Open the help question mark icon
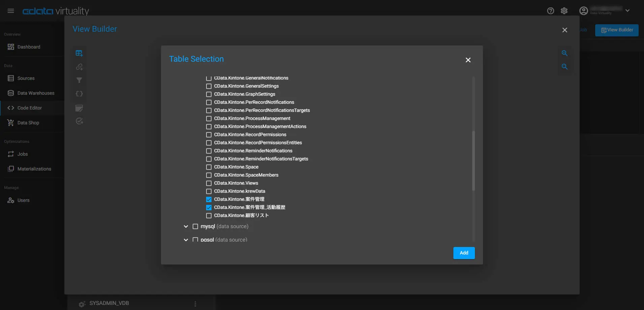The image size is (644, 310). (550, 11)
